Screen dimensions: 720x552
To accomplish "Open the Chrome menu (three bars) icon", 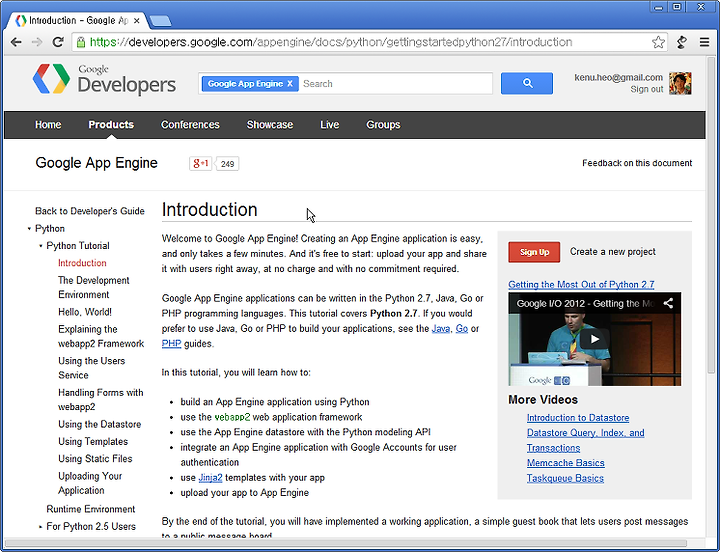I will click(x=704, y=42).
